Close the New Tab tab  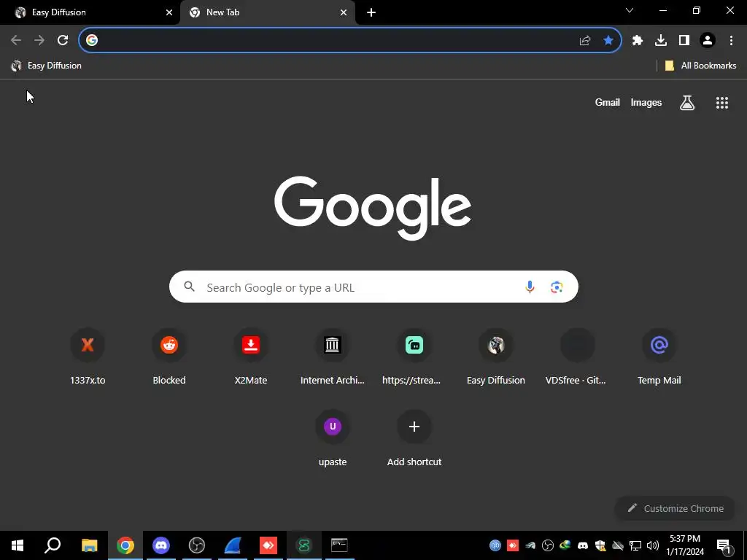(x=344, y=12)
